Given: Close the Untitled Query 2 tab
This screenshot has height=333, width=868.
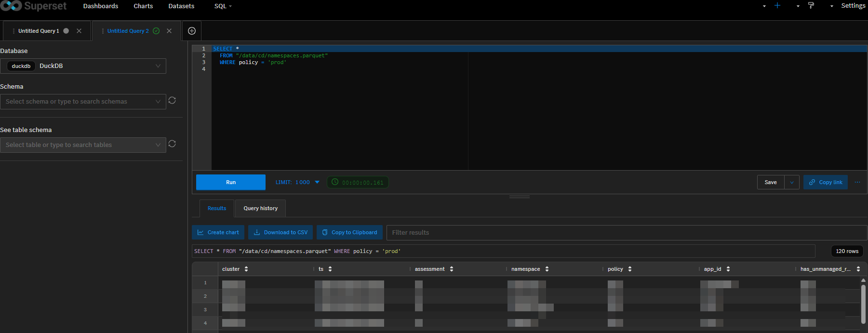Looking at the screenshot, I should [x=169, y=31].
